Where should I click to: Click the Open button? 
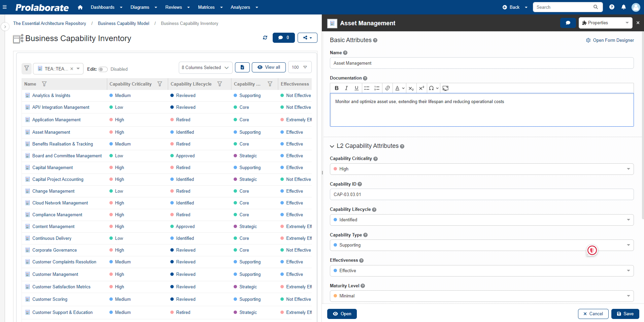342,314
